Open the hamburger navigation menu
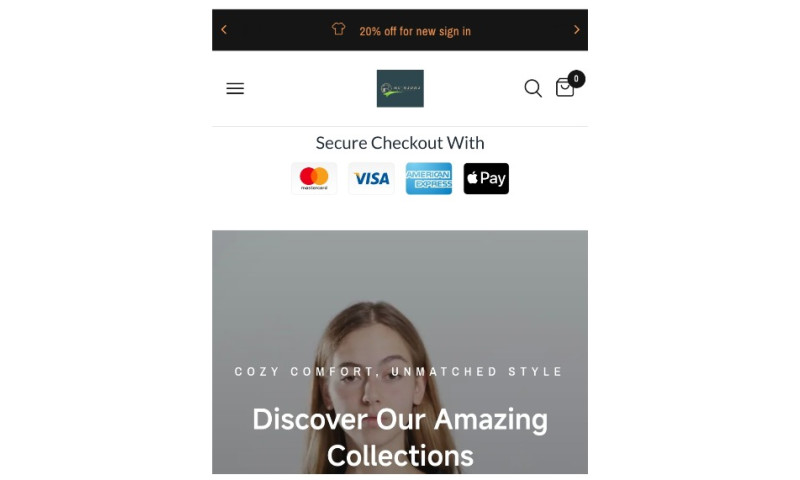Image resolution: width=800 pixels, height=480 pixels. tap(235, 88)
